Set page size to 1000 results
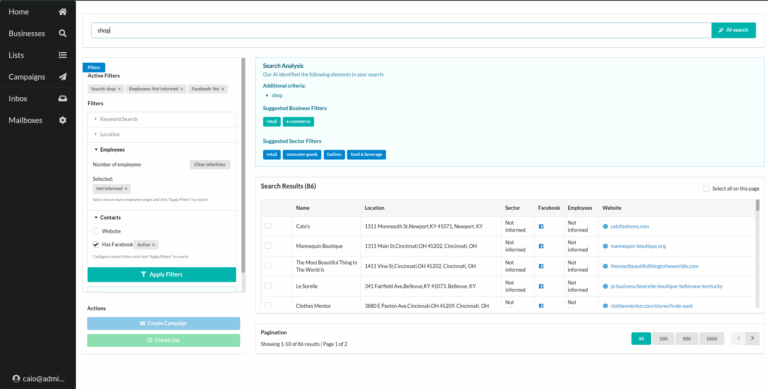 [x=712, y=339]
